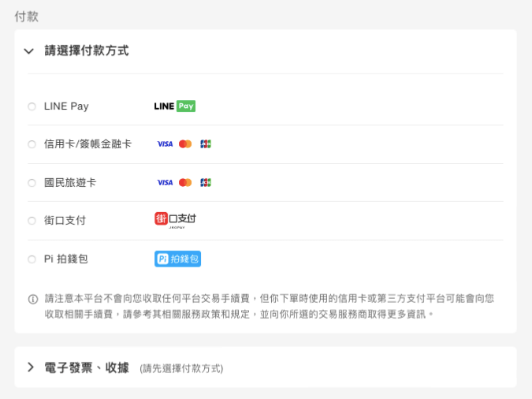
Task: Choose the 街口支付 radio button
Action: coord(32,221)
